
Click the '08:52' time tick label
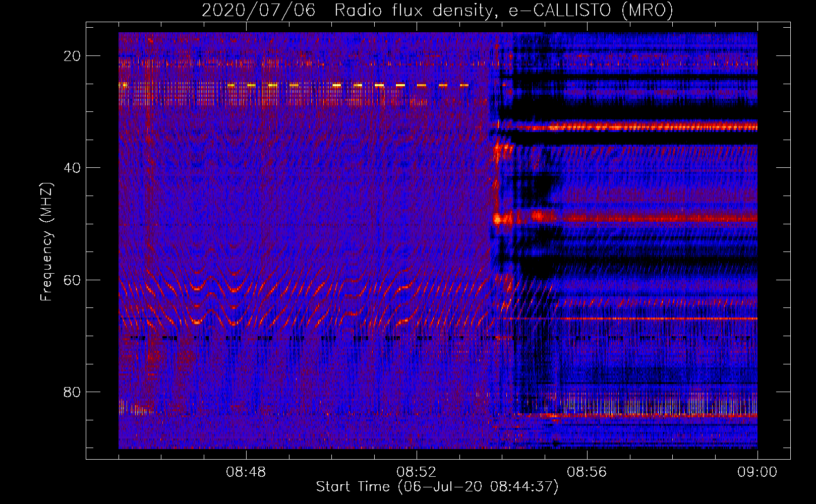click(417, 472)
